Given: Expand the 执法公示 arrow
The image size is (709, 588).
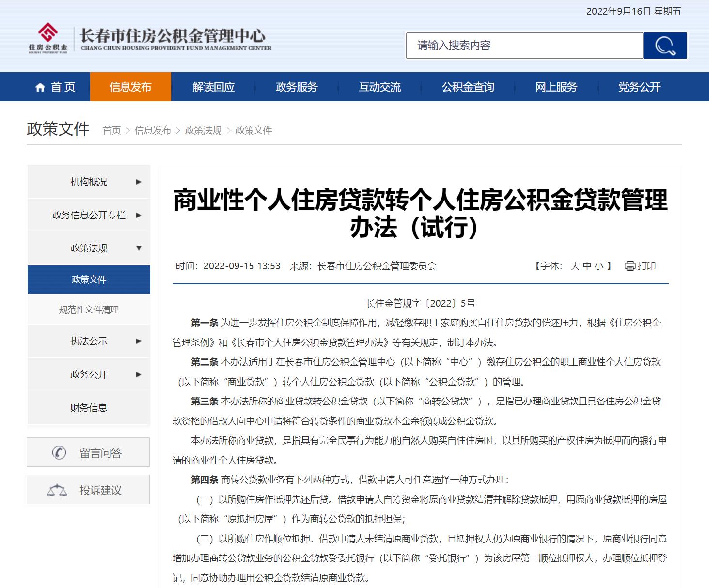Looking at the screenshot, I should [139, 341].
